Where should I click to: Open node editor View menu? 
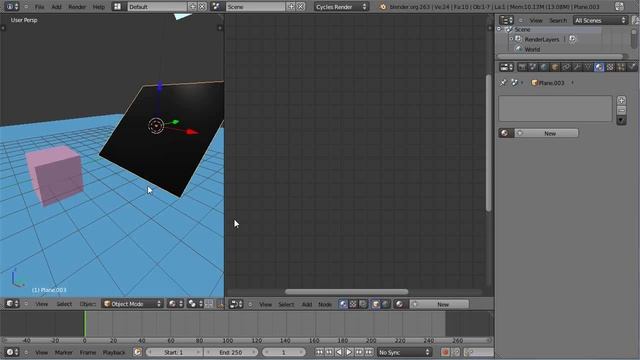point(265,304)
